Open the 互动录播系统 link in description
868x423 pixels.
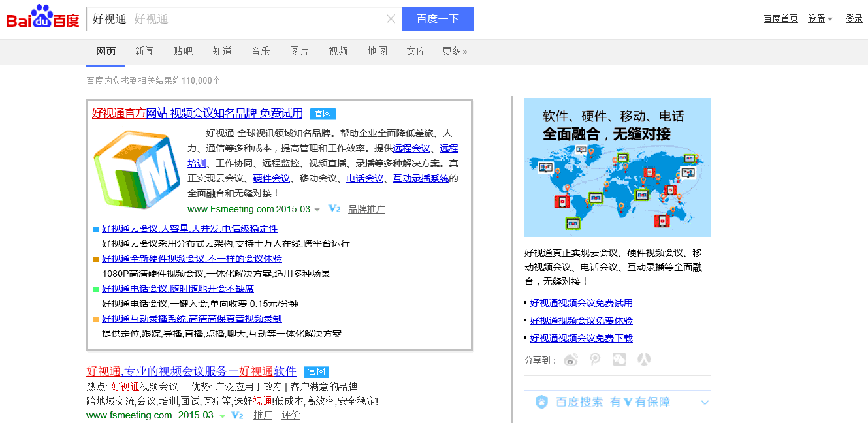(x=421, y=179)
